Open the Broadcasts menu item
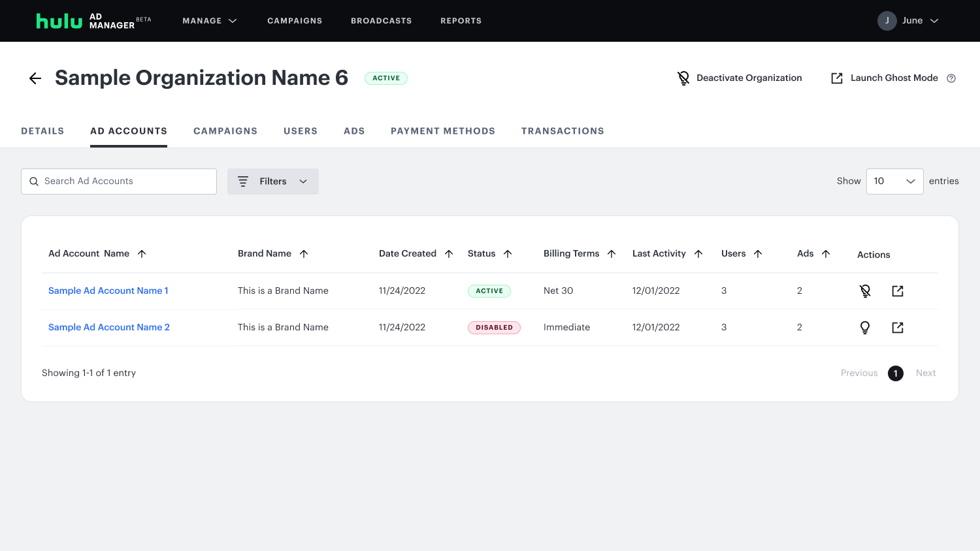980x551 pixels. pyautogui.click(x=381, y=20)
